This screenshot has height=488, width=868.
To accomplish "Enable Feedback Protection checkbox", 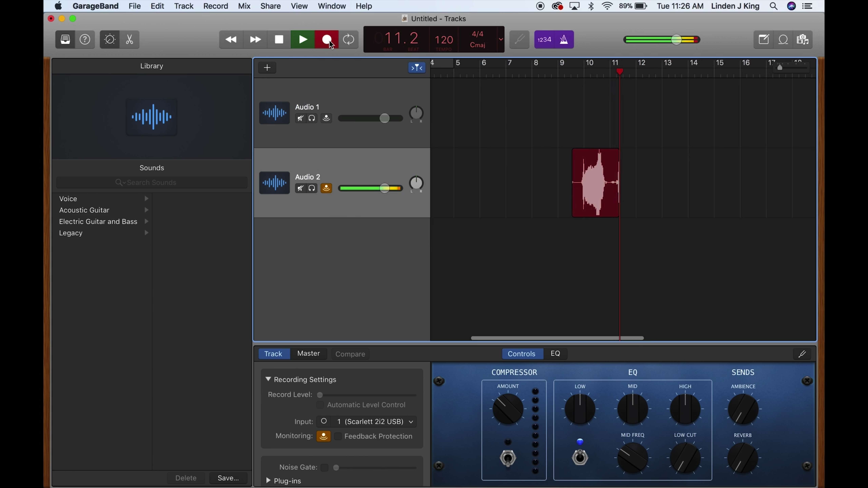I will click(338, 436).
